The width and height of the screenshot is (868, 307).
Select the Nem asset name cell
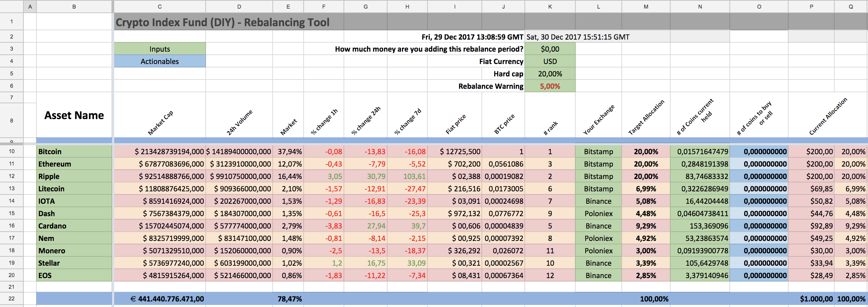click(74, 238)
